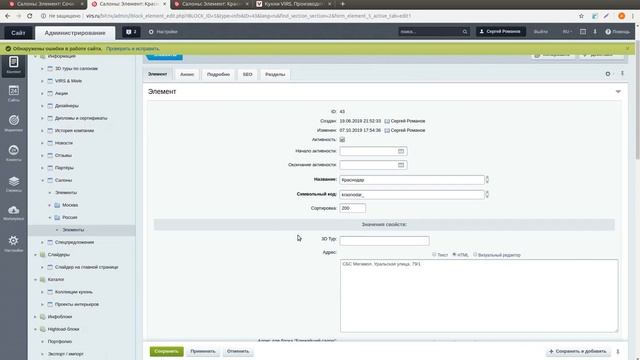Switch to Кухни VIRS browser tab
640x360 pixels.
click(293, 4)
